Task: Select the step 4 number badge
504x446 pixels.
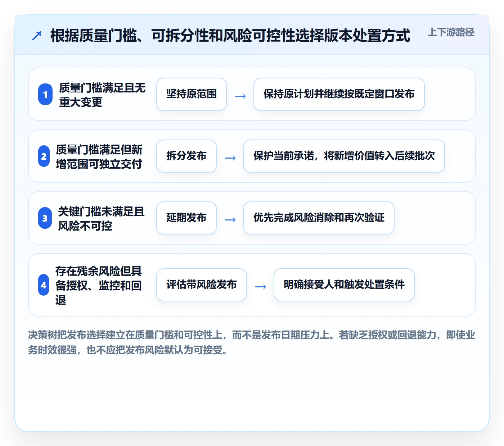Action: pos(44,285)
